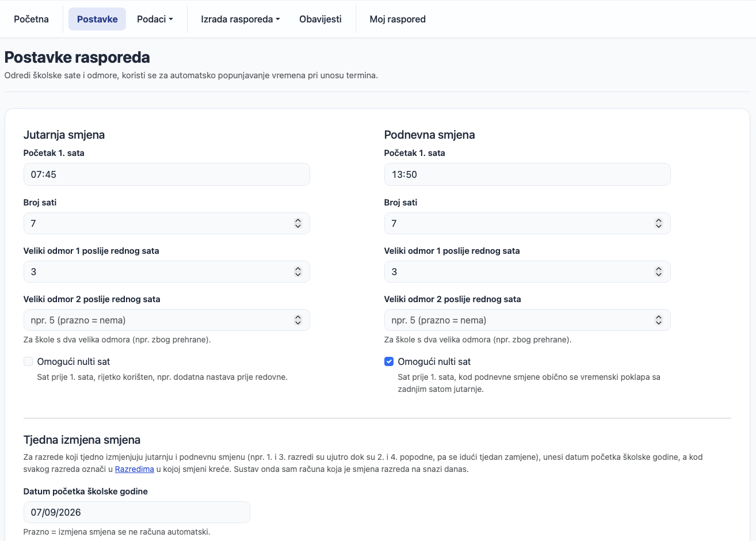Click the morning shift Početak 1. sata field
The width and height of the screenshot is (756, 541).
[166, 174]
